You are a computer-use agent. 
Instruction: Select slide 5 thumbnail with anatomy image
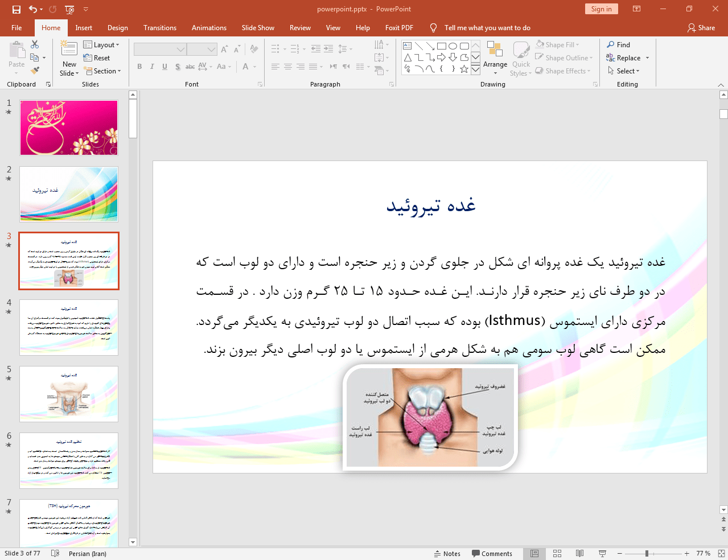69,394
